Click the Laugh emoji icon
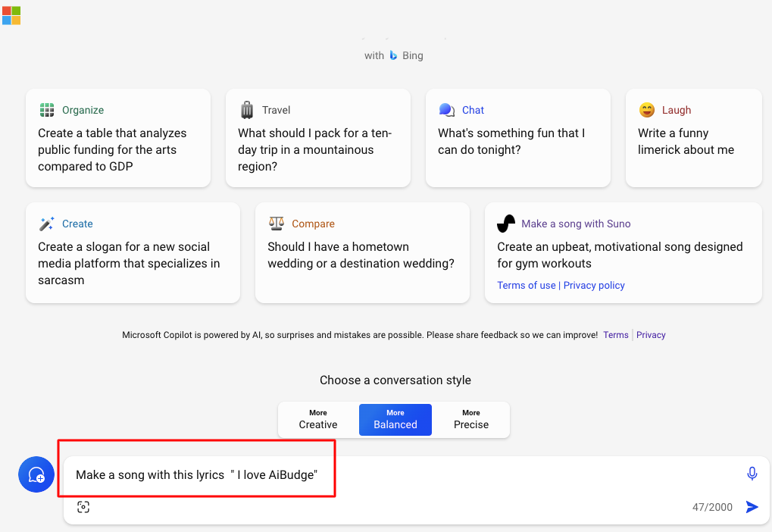Screen dimensions: 772x532 pos(647,110)
